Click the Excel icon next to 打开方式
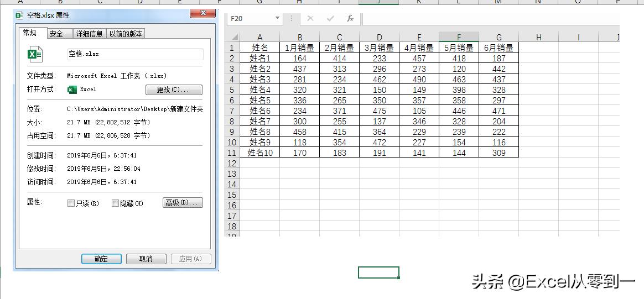The width and height of the screenshot is (644, 299). (72, 90)
